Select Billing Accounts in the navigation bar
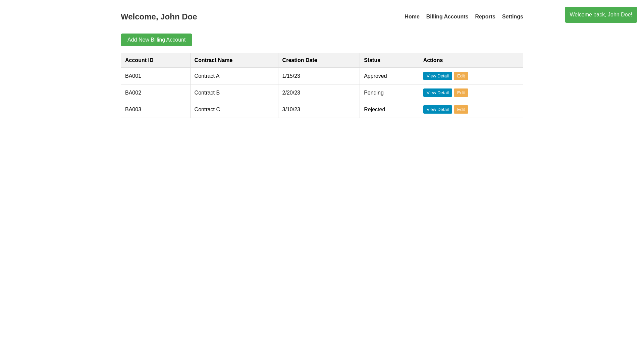This screenshot has height=362, width=644. (x=447, y=16)
